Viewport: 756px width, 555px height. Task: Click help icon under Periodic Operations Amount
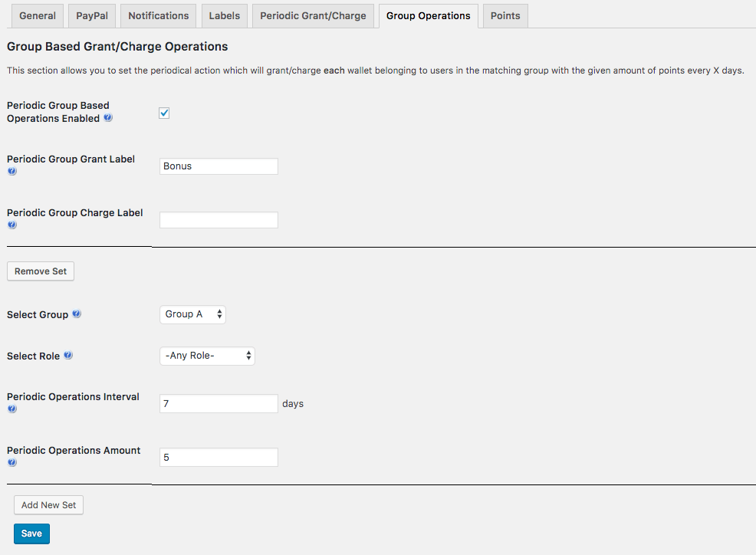(12, 463)
